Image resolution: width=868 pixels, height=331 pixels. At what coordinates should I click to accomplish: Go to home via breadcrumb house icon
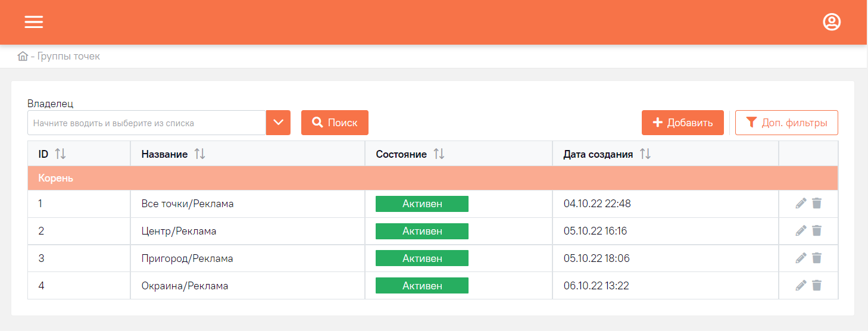[x=23, y=57]
